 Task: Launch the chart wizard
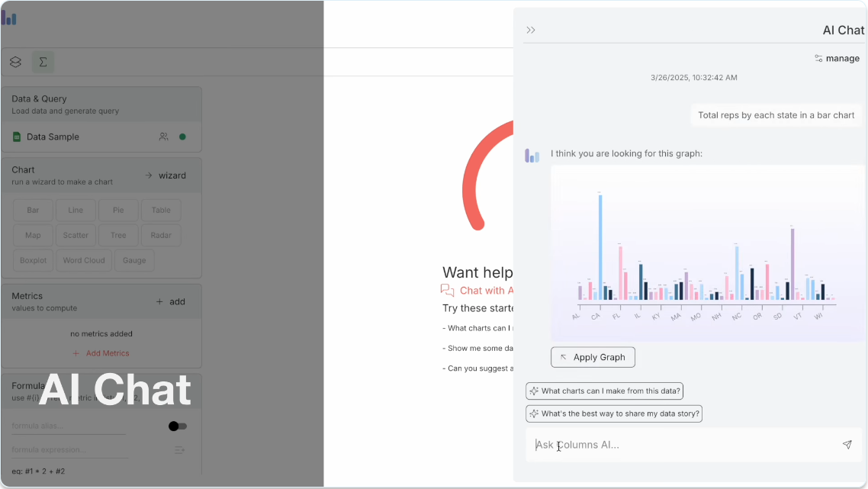[166, 175]
